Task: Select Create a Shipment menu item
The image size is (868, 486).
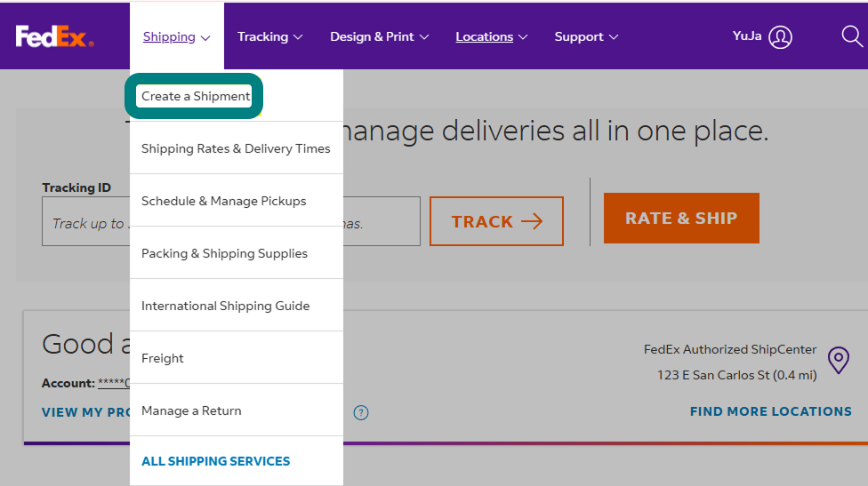Action: tap(195, 96)
